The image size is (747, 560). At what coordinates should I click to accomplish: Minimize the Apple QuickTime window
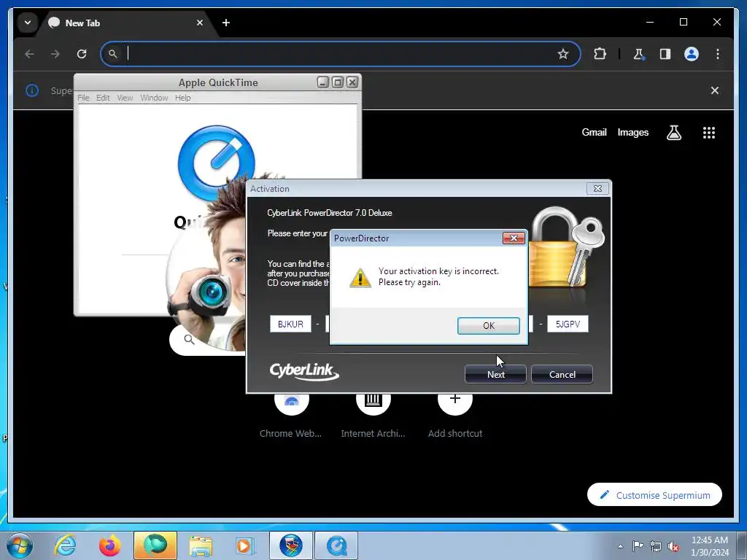[x=323, y=82]
